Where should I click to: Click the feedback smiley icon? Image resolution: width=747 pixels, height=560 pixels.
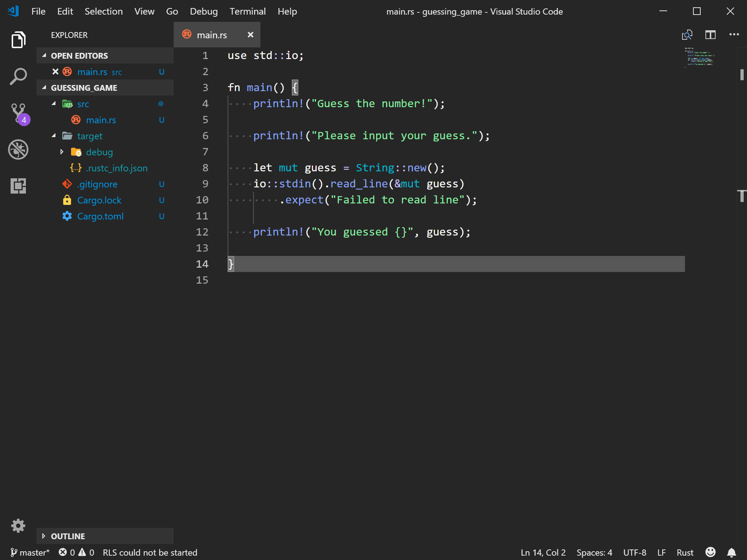tap(710, 552)
